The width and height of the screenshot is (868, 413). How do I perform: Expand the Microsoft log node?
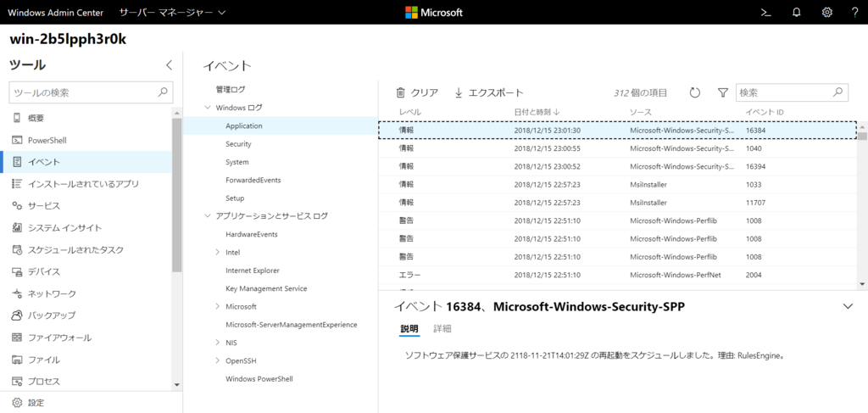point(218,306)
